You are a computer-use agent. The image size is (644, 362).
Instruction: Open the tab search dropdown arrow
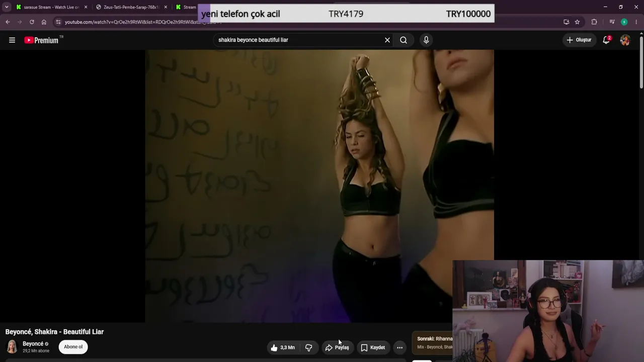[7, 7]
